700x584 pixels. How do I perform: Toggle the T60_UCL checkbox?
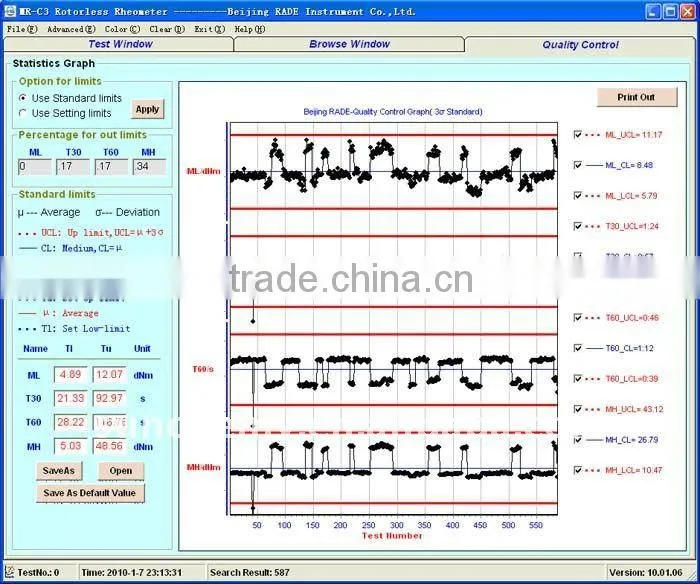tap(578, 317)
